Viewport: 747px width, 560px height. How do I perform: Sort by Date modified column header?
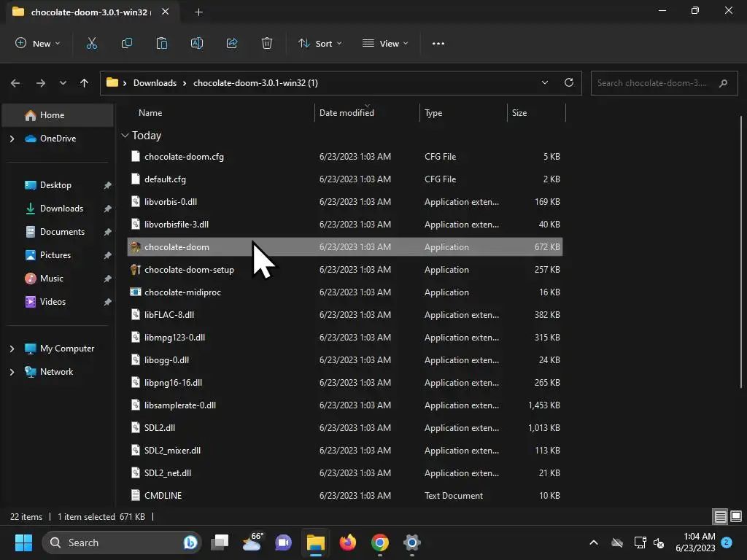tap(347, 113)
